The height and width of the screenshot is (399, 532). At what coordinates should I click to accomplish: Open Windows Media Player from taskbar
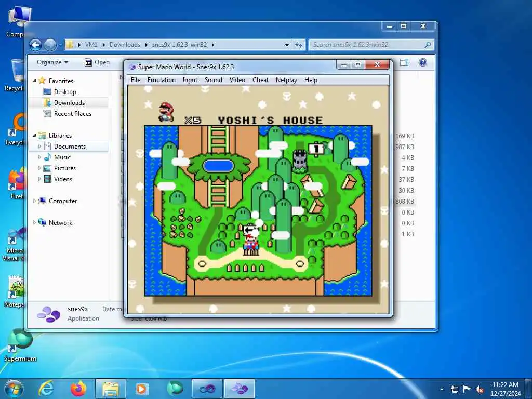point(141,389)
